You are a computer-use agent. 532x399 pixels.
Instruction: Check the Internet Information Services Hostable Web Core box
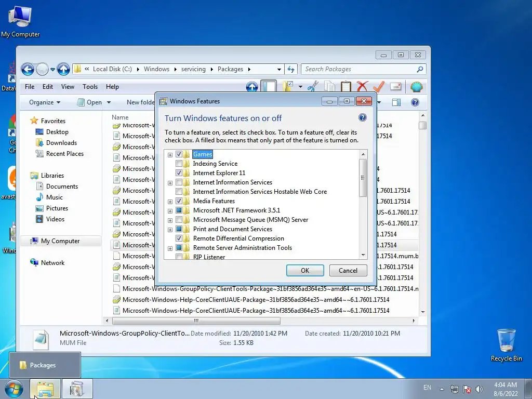tap(179, 192)
